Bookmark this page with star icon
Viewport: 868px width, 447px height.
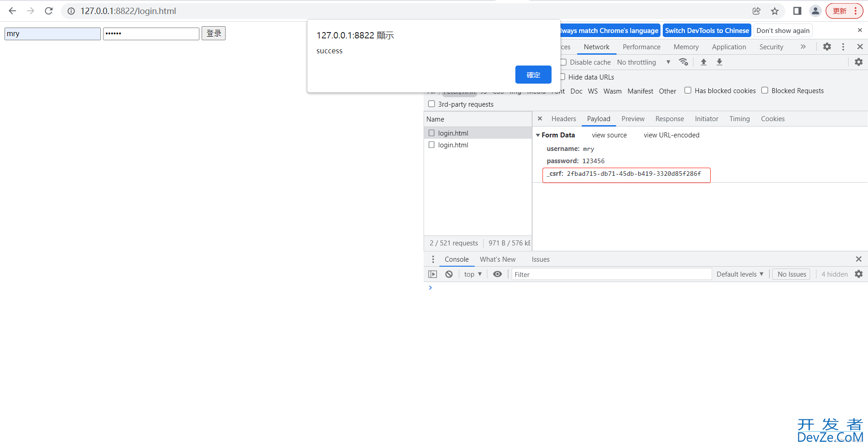click(775, 11)
